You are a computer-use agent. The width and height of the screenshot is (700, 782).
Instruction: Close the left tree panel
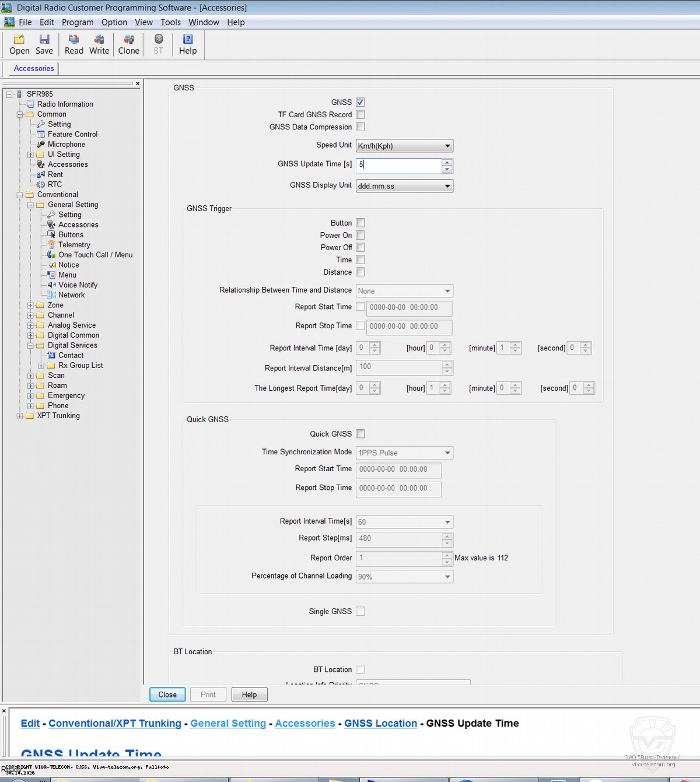click(138, 83)
